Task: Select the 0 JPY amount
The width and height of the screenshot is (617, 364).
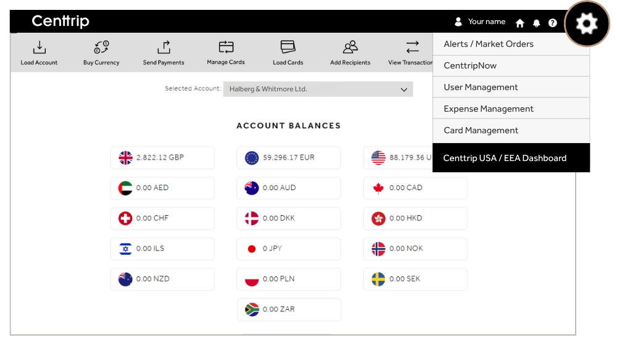Action: point(272,248)
